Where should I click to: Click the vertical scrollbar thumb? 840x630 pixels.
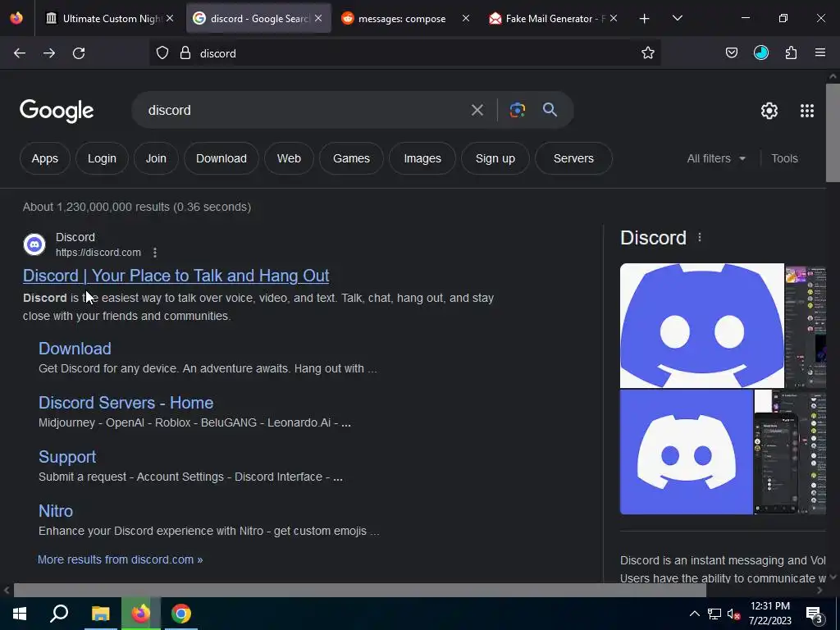point(833,133)
